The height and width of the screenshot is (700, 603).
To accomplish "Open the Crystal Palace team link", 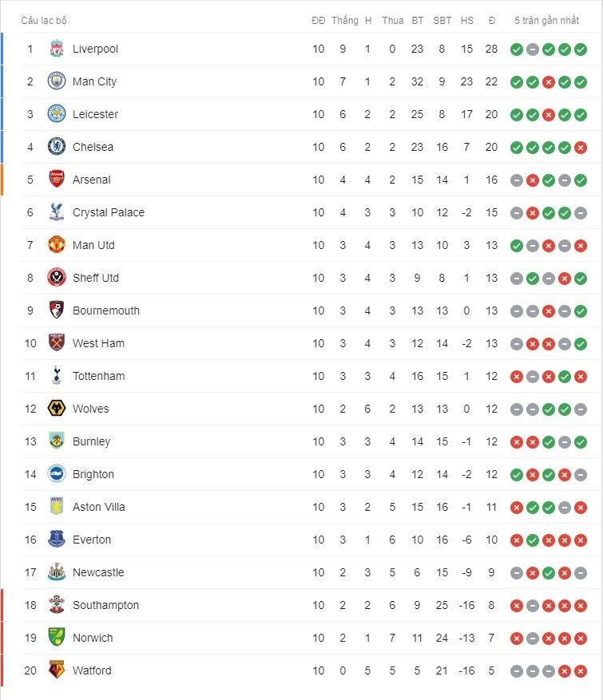I will 109,212.
